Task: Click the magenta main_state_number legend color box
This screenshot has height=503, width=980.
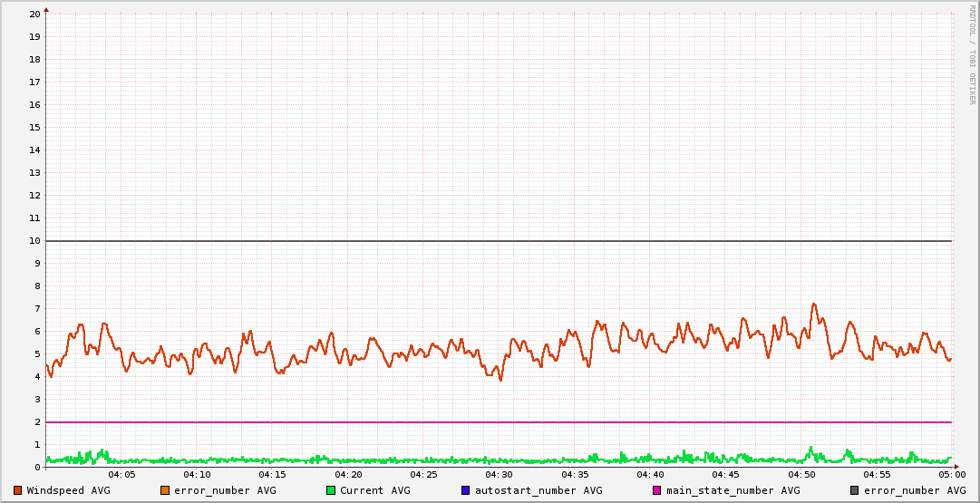Action: pyautogui.click(x=657, y=490)
